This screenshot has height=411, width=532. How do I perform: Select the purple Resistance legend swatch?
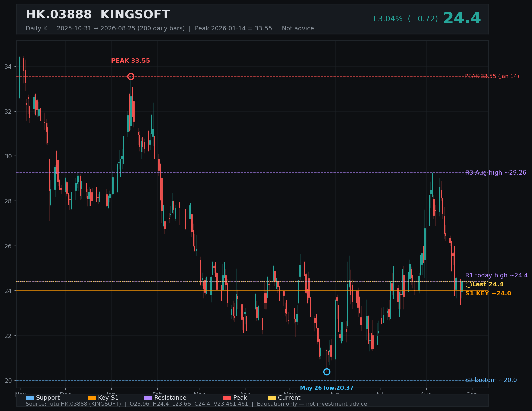tap(148, 398)
